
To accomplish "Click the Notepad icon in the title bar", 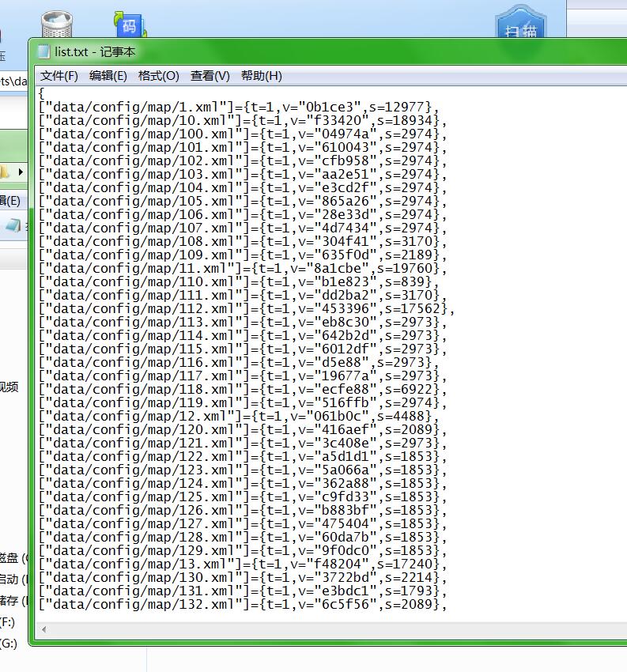I will 43,52.
